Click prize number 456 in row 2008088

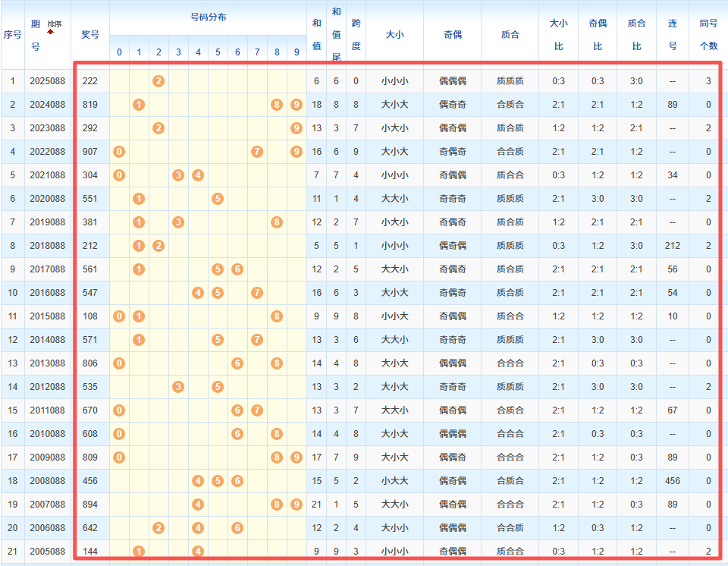point(90,481)
